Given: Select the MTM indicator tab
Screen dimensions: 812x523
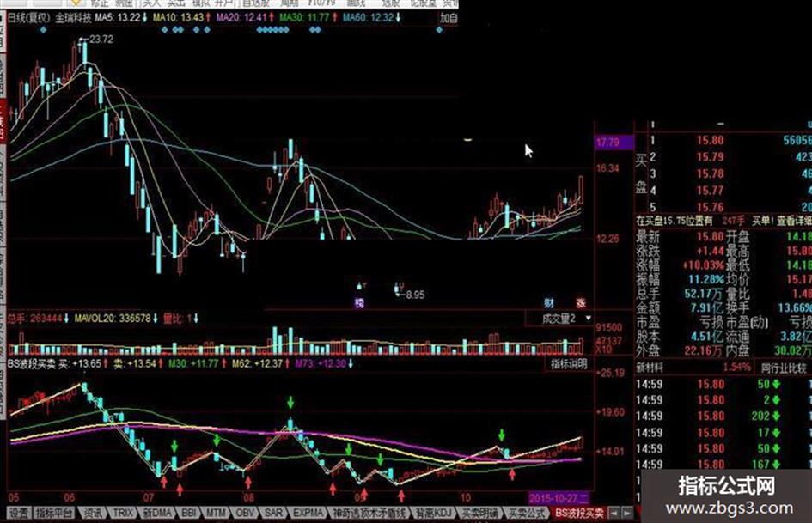Looking at the screenshot, I should 217,514.
